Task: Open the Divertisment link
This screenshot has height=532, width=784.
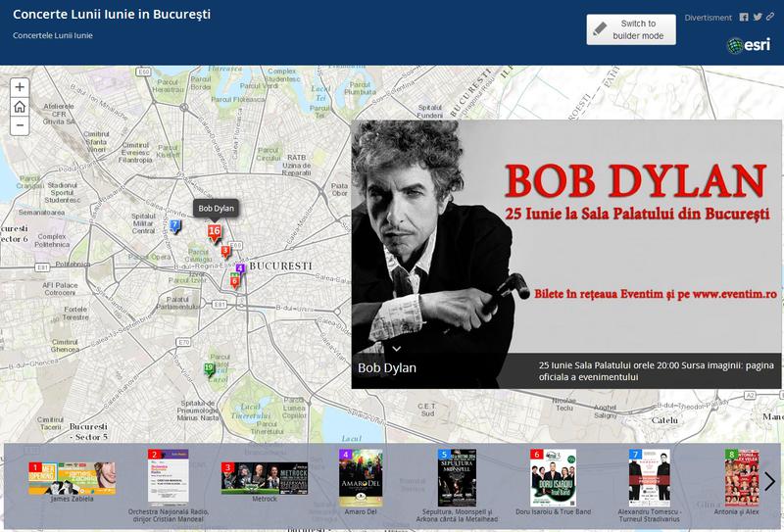Action: (x=708, y=18)
